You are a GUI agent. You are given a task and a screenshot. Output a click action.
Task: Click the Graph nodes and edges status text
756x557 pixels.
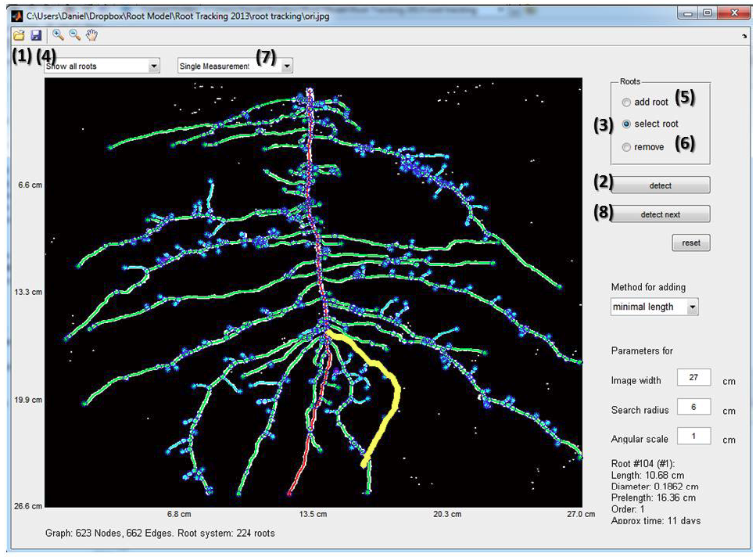coord(160,534)
